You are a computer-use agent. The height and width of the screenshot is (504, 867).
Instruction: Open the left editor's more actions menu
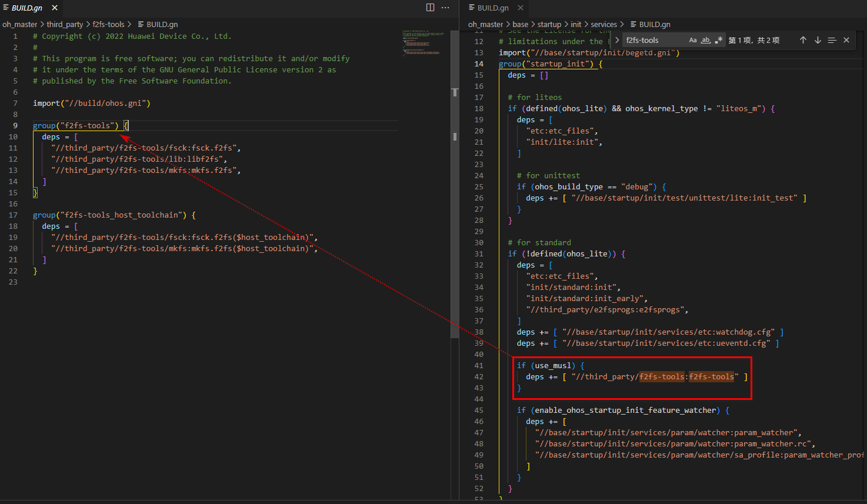(445, 8)
